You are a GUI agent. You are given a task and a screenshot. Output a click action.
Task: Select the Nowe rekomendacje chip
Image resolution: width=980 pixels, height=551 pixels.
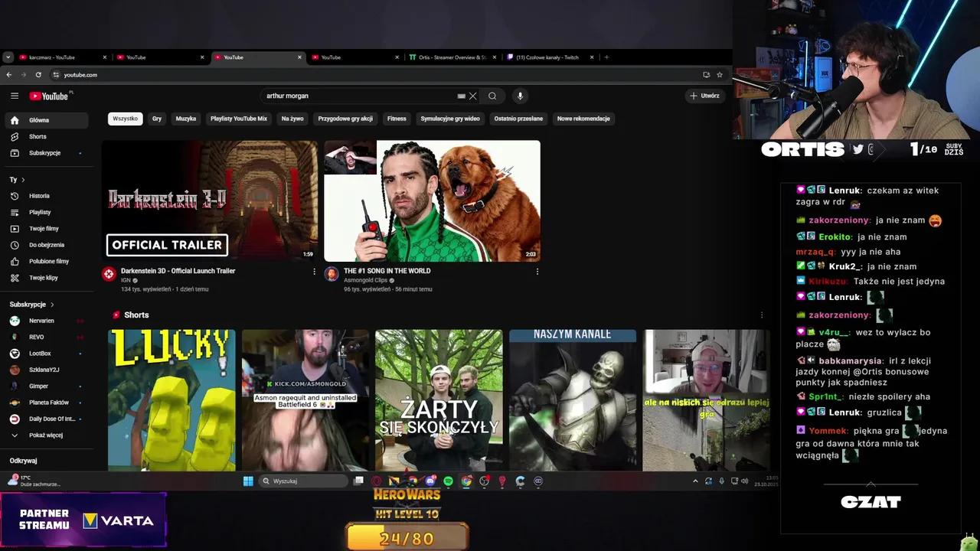click(x=583, y=119)
